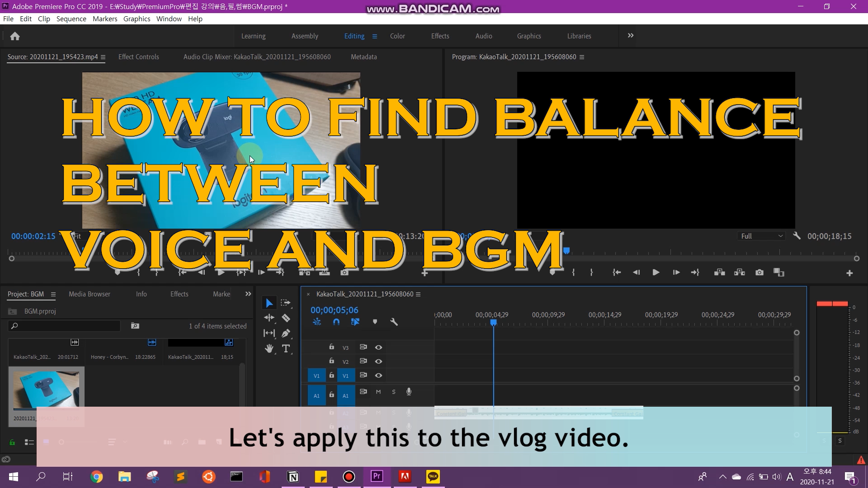Toggle timeline Snap magnet
The height and width of the screenshot is (488, 868).
(336, 322)
